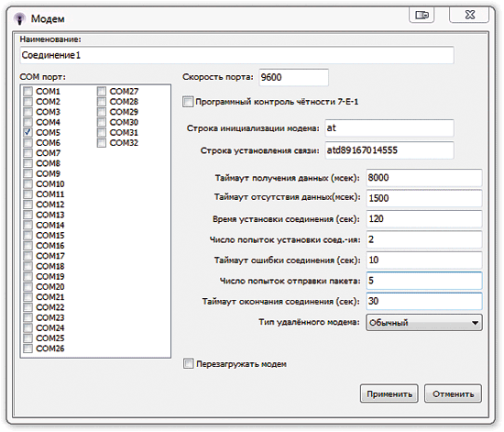Click the Применить button

(x=389, y=393)
